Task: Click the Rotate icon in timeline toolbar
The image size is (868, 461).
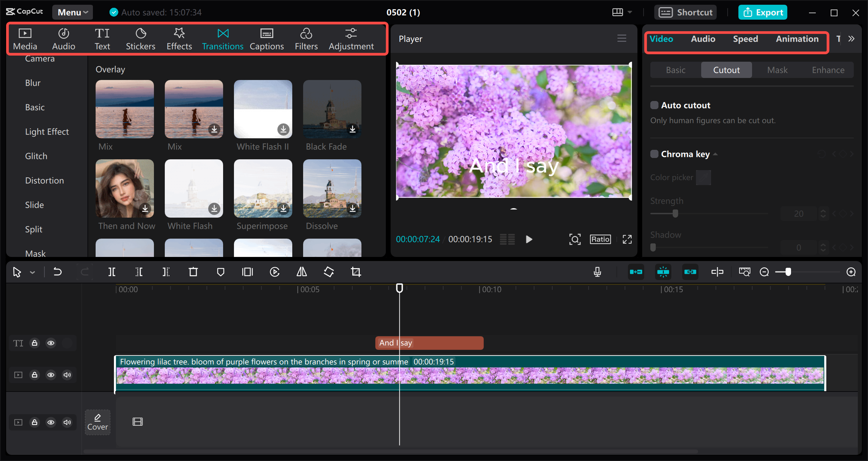Action: pos(329,272)
